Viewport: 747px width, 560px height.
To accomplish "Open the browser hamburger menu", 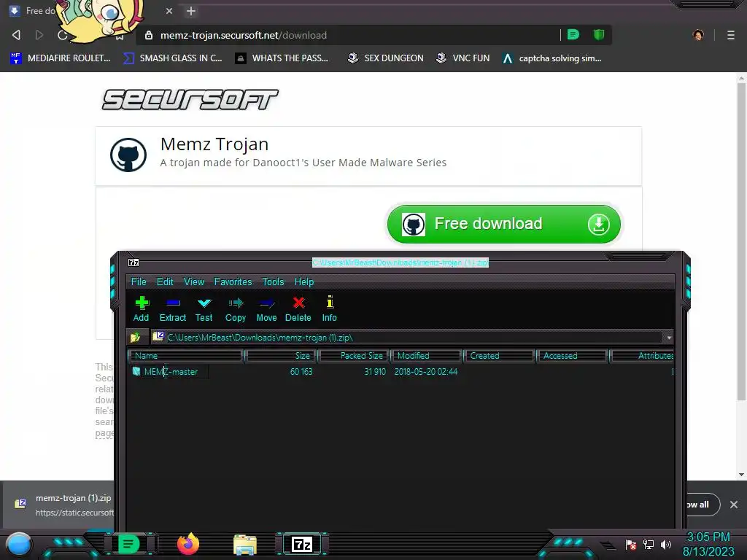I will [x=730, y=35].
